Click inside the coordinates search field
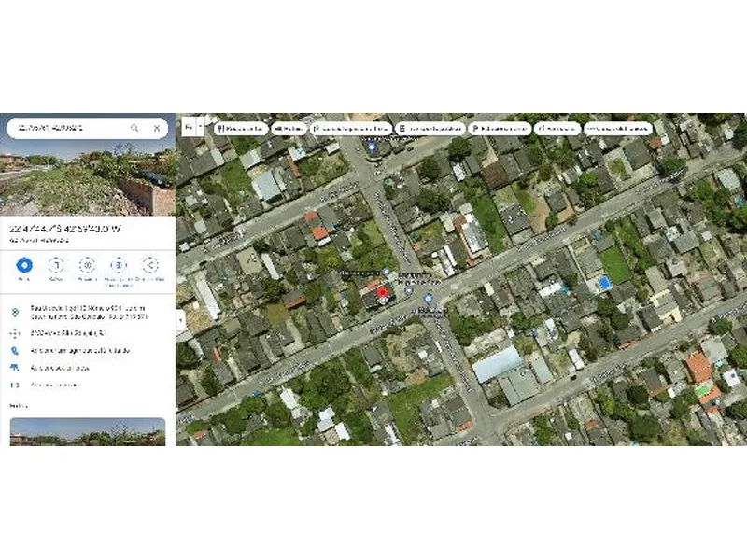The height and width of the screenshot is (560, 747). click(x=71, y=128)
